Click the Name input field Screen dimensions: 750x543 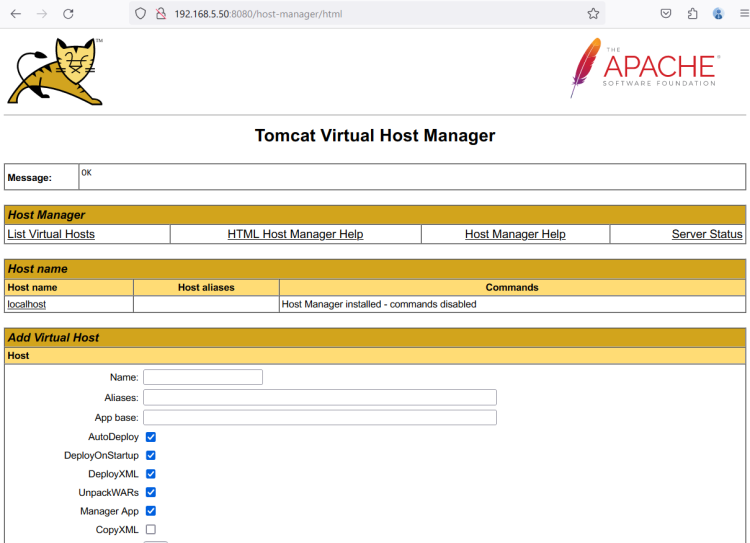[x=203, y=377]
